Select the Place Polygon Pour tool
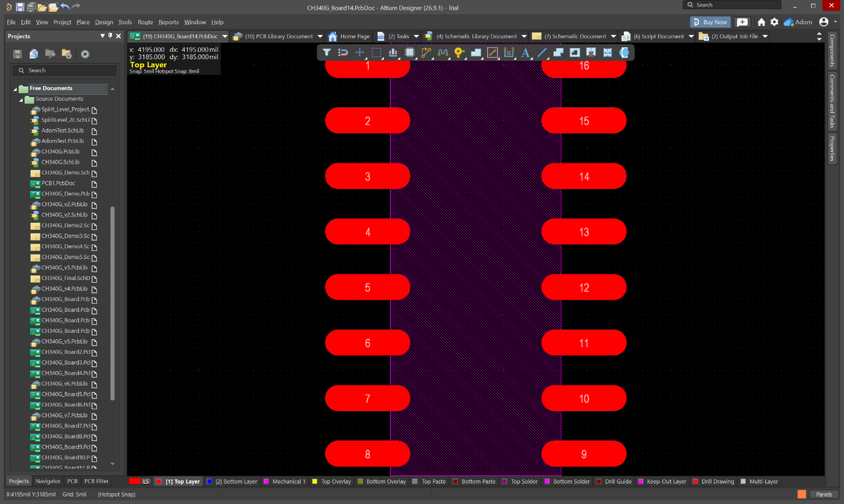844x504 pixels. point(476,52)
